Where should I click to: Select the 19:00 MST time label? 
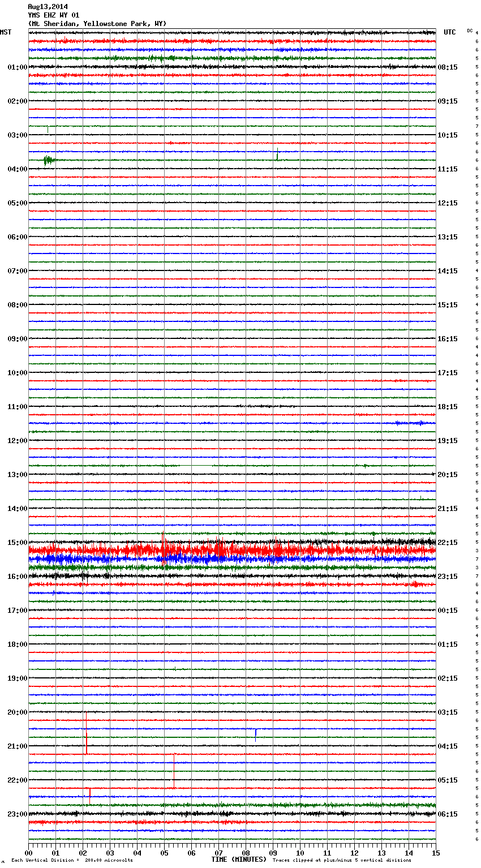point(18,678)
